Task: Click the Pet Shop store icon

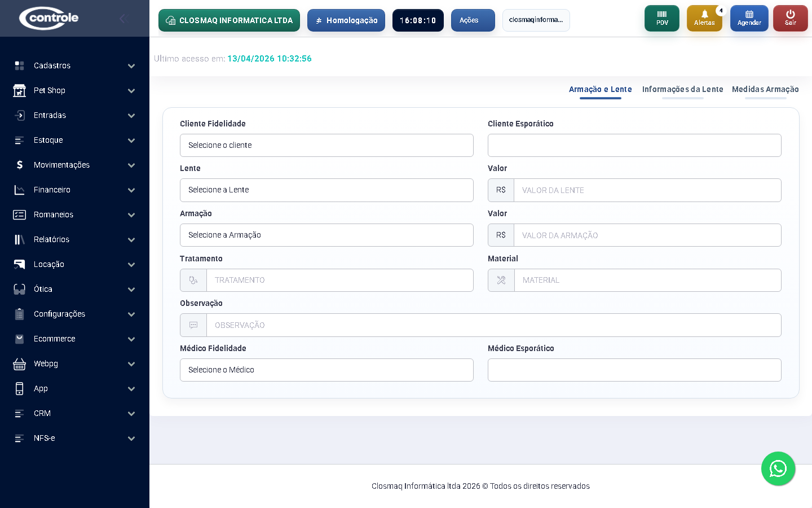Action: 20,90
